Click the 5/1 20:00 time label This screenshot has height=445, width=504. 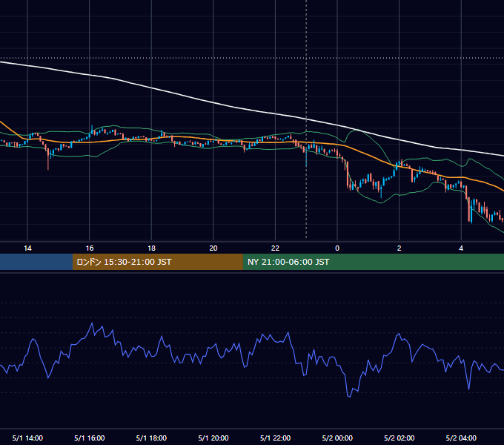pos(213,438)
